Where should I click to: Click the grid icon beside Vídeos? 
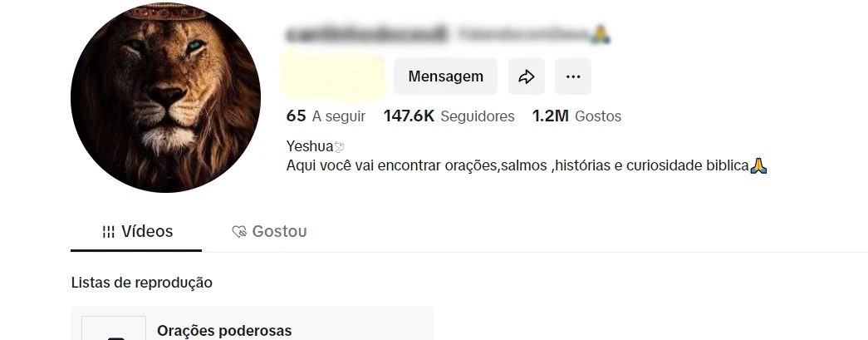109,231
